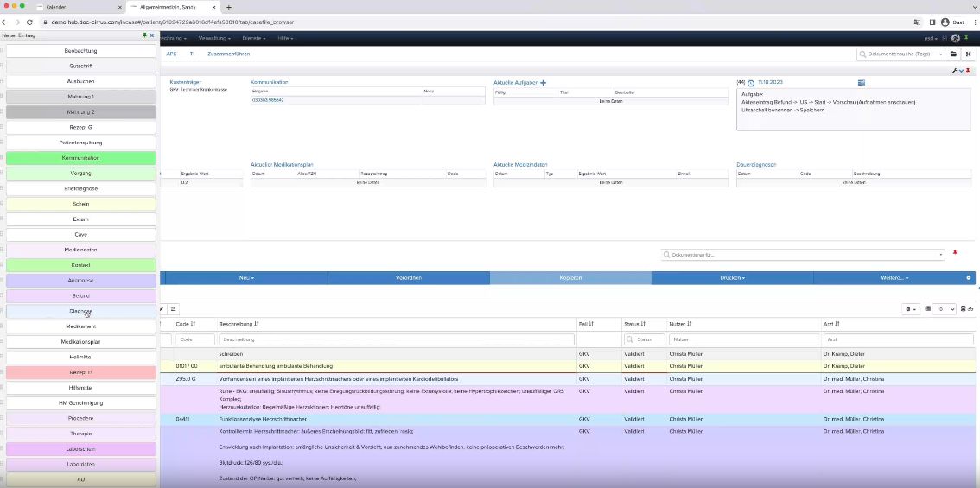Select row Funktionsanalyse Herzschrittmacher
980x488 pixels.
(568, 419)
